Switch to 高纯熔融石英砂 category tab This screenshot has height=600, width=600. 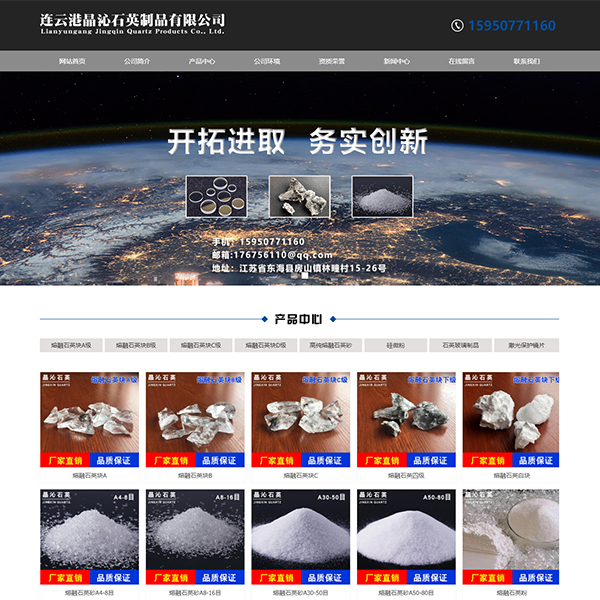point(331,345)
